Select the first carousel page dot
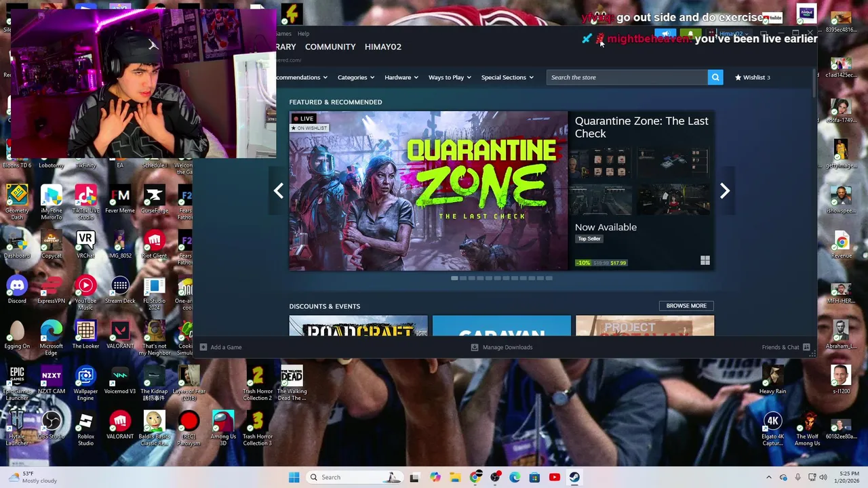The image size is (868, 488). [x=454, y=278]
